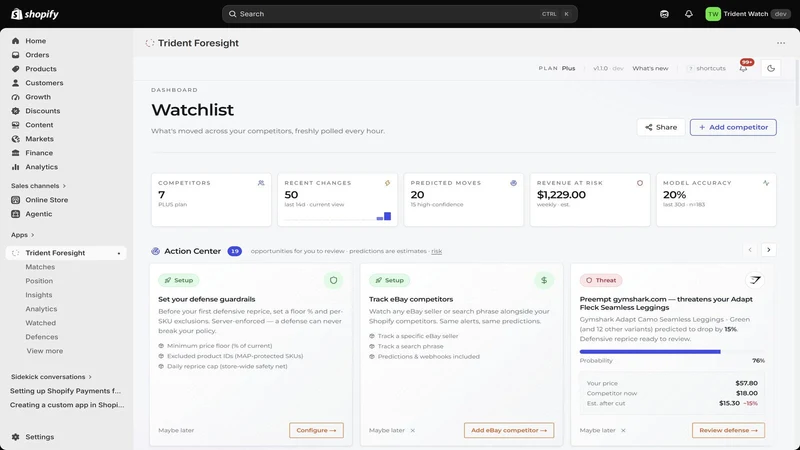Click the Share button
Screen dimensions: 800x450
click(661, 127)
